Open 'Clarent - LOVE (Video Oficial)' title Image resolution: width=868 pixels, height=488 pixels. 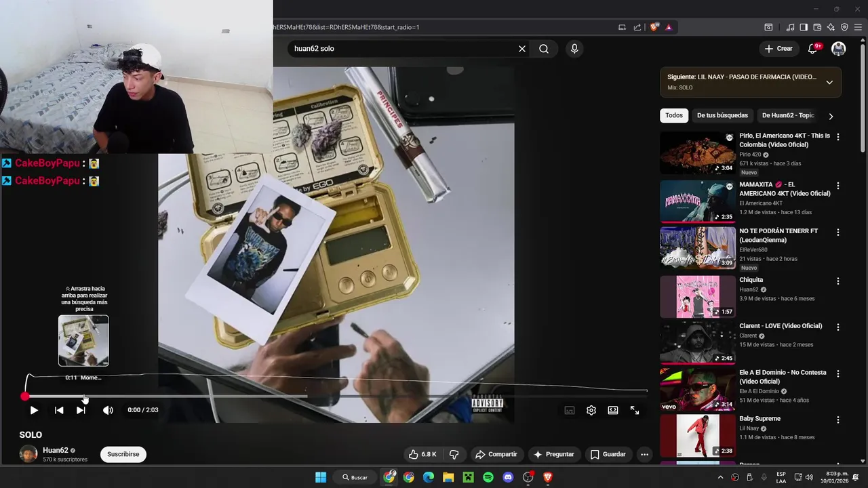click(x=781, y=326)
